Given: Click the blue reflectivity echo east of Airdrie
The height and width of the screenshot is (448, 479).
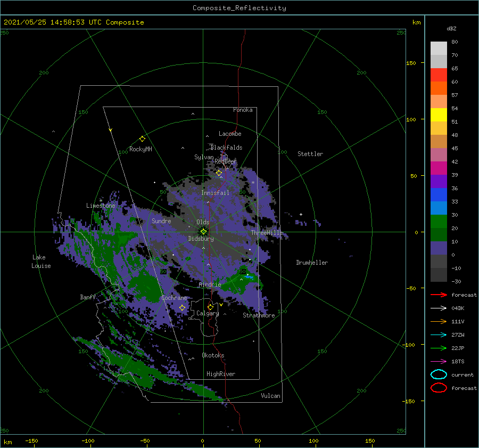Looking at the screenshot, I should [249, 277].
